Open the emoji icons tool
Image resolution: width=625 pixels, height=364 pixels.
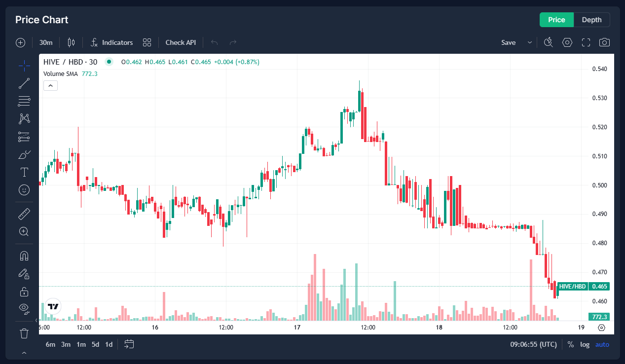coord(24,189)
